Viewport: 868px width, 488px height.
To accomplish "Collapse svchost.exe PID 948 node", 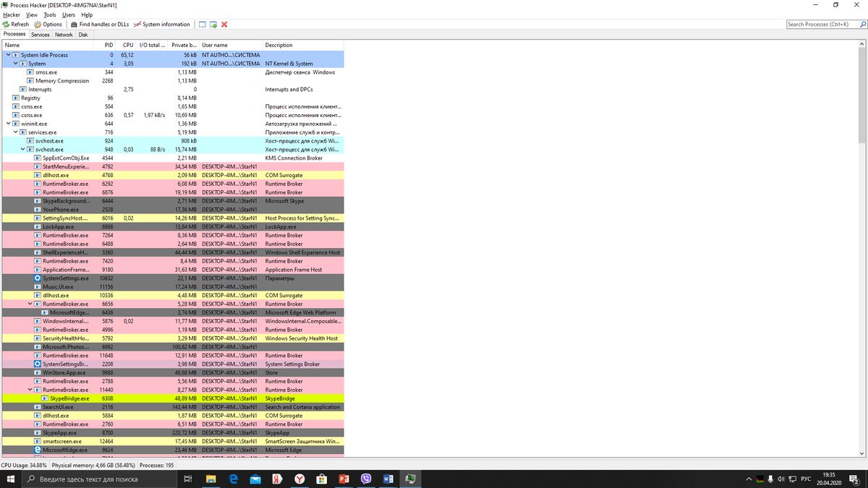I will (22, 150).
